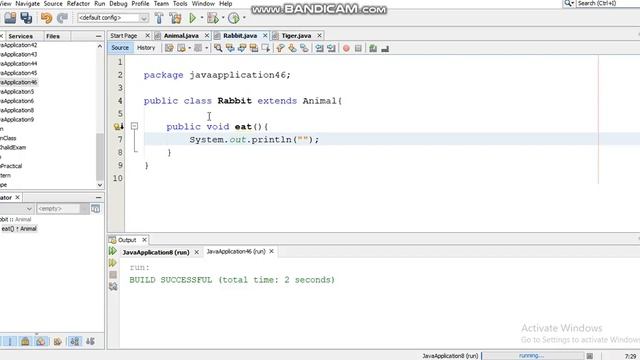Click the Stop Macro Recording icon

[x=358, y=48]
